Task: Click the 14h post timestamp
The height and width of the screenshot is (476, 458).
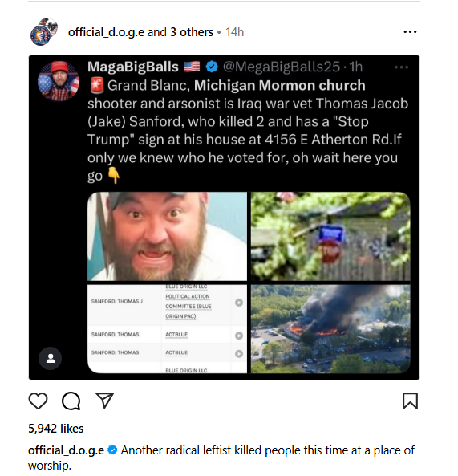Action: pos(234,32)
